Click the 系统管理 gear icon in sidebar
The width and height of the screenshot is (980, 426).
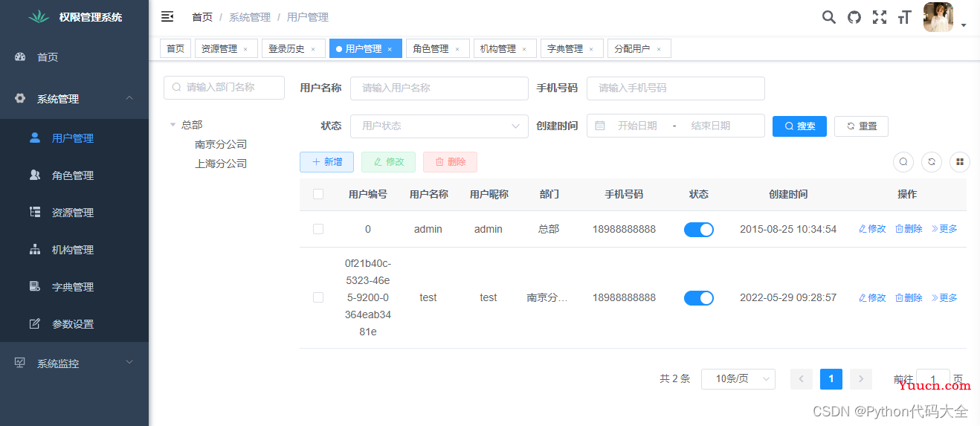click(x=20, y=98)
